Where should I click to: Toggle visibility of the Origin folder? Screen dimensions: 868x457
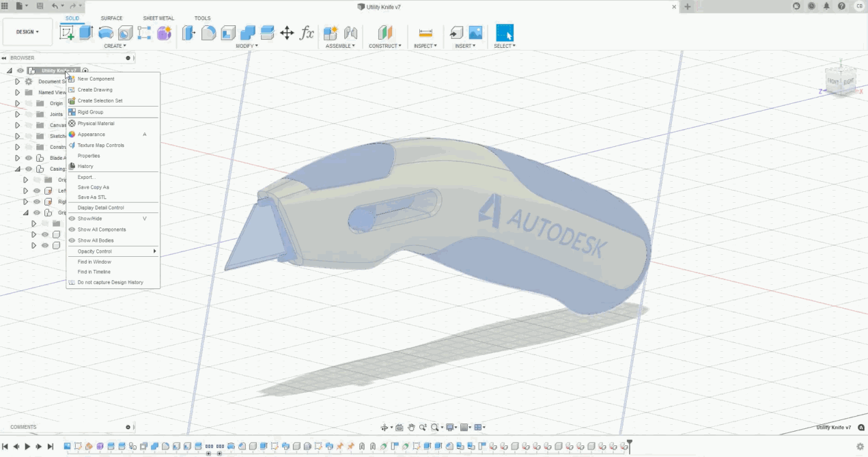pos(29,103)
